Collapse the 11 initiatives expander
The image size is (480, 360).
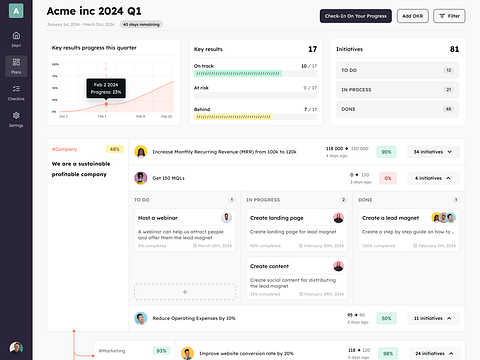coord(433,318)
